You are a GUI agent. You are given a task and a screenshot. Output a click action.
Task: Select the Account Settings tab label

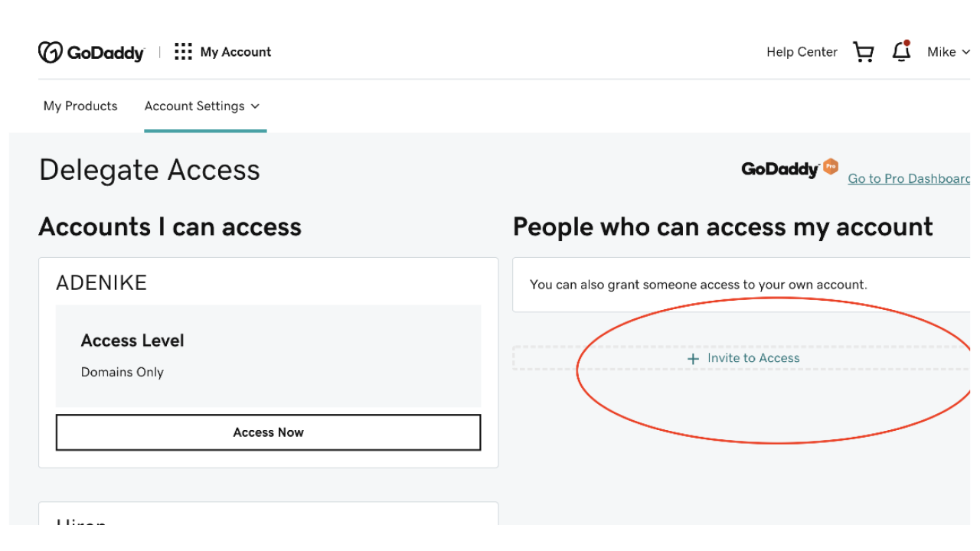coord(194,106)
